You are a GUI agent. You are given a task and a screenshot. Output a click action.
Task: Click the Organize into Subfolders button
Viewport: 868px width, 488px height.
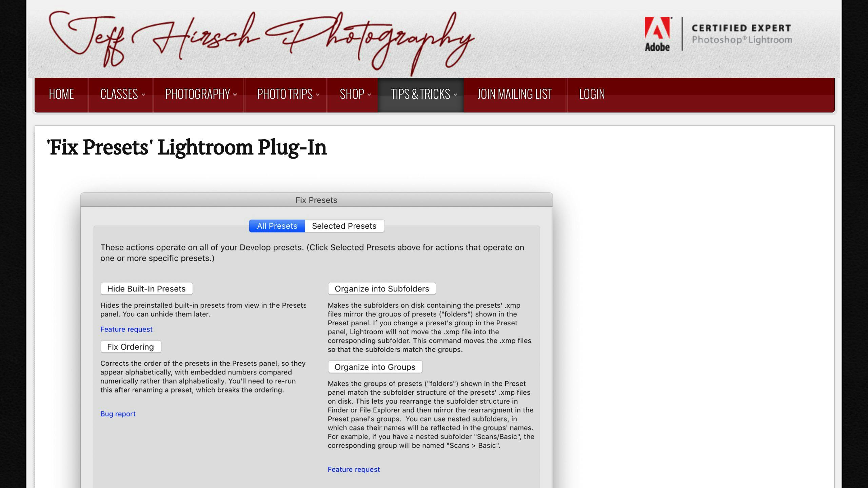tap(381, 288)
